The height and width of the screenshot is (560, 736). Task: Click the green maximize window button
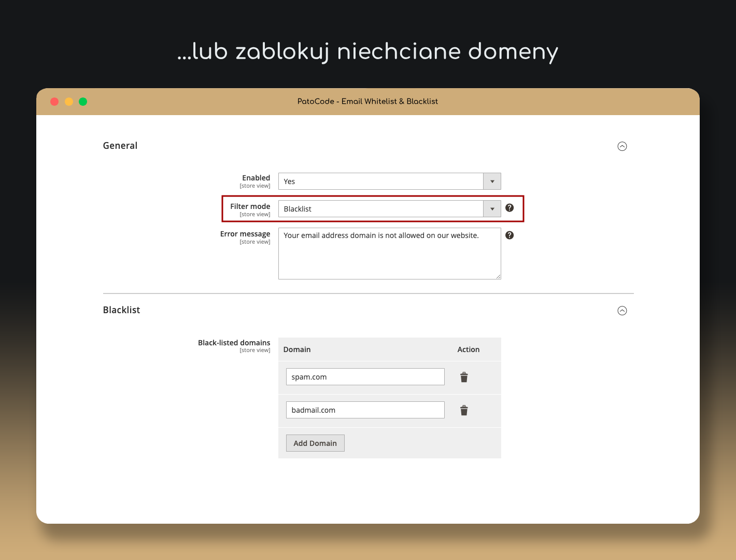[83, 102]
